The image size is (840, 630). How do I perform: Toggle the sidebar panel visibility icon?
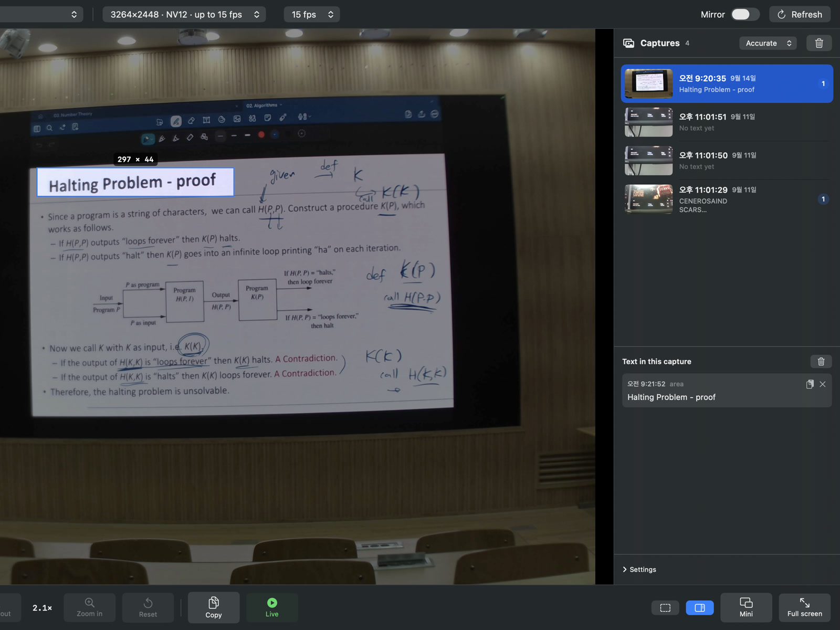[x=700, y=607]
